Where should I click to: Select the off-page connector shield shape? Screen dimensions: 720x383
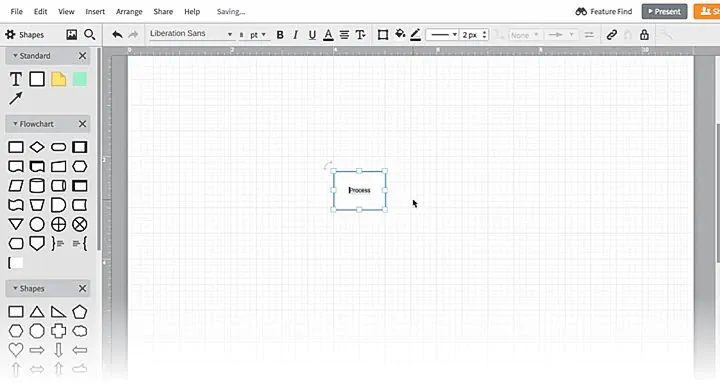click(x=37, y=243)
